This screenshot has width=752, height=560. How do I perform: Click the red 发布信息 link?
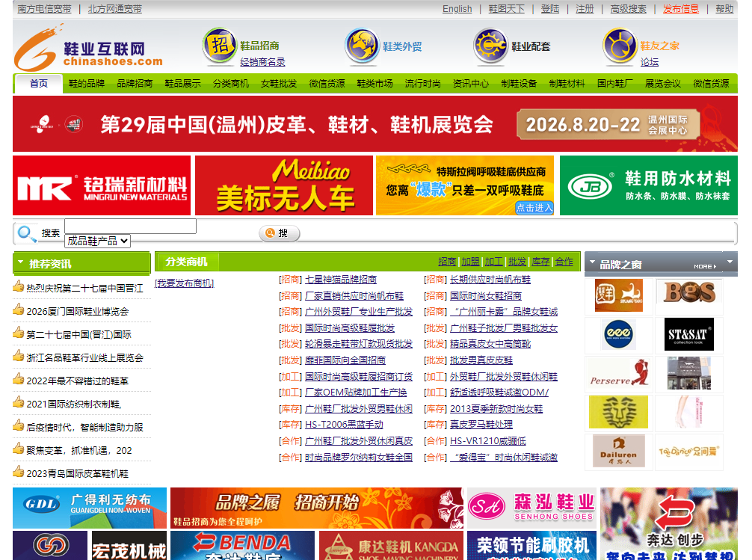pyautogui.click(x=681, y=9)
